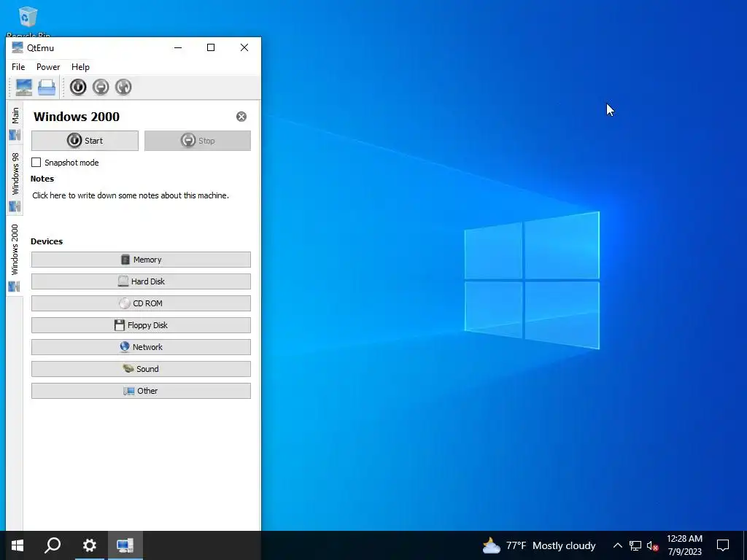Open taskbar search
The height and width of the screenshot is (560, 747).
click(x=53, y=545)
